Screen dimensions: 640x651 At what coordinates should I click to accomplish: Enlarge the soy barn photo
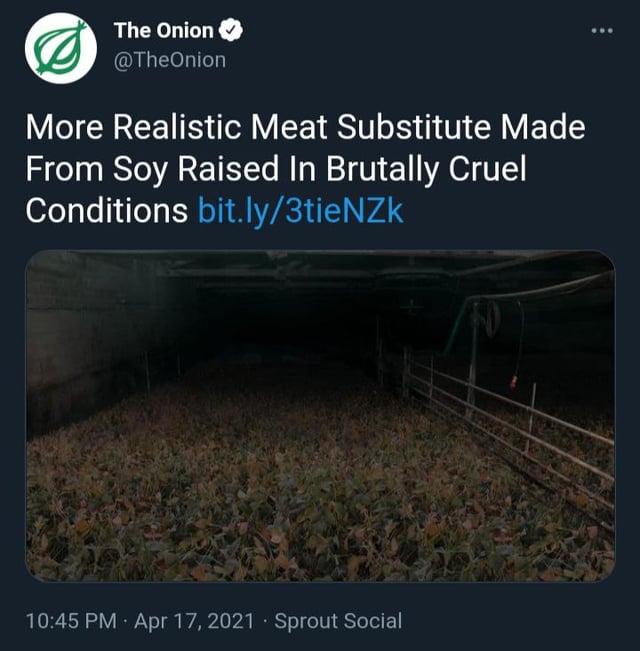click(x=320, y=415)
